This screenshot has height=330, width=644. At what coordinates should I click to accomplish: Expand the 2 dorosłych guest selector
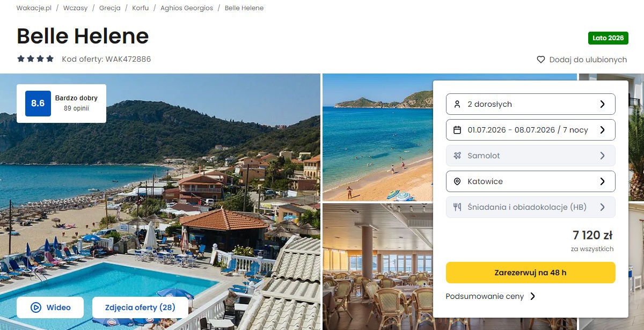tap(530, 104)
